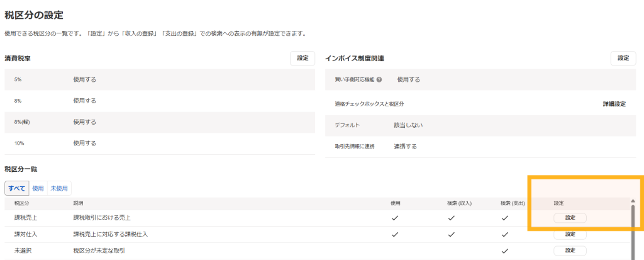This screenshot has height=260, width=644.
Task: Click the 使用 checkmark for 課税売上
Action: 395,218
